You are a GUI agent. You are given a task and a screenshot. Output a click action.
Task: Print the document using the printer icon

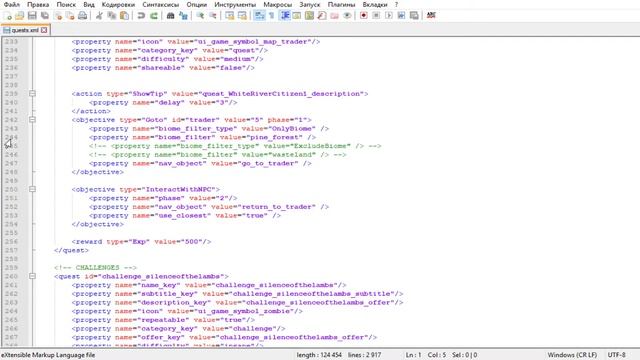point(83,16)
